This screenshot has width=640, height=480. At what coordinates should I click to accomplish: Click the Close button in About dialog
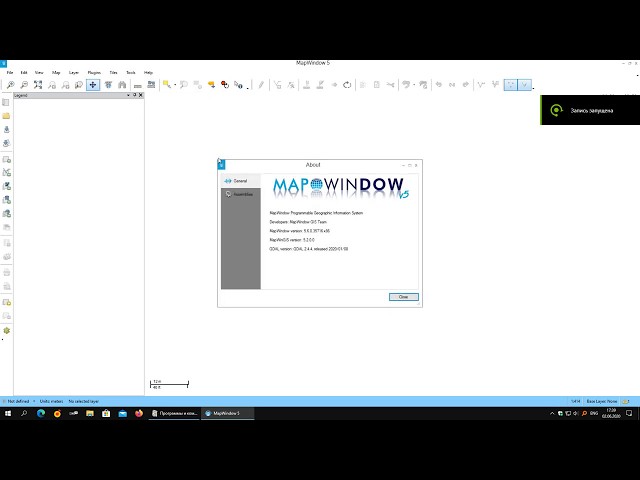[x=404, y=297]
